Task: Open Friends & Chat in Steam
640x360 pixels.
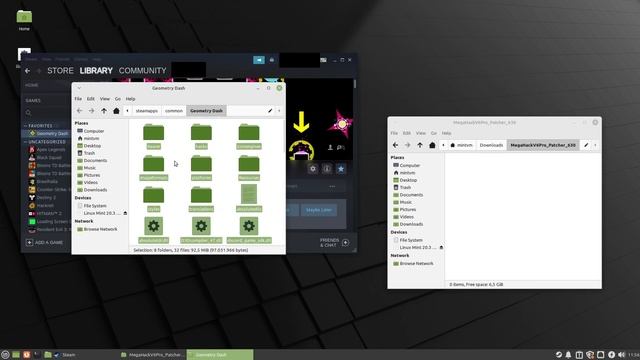Action: [x=335, y=242]
